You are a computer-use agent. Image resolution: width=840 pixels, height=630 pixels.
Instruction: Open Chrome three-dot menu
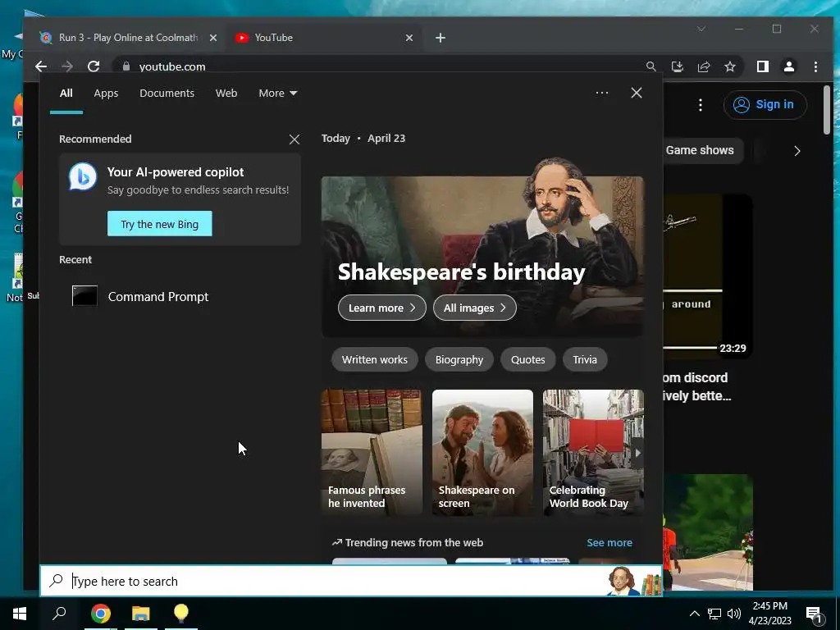pos(815,66)
